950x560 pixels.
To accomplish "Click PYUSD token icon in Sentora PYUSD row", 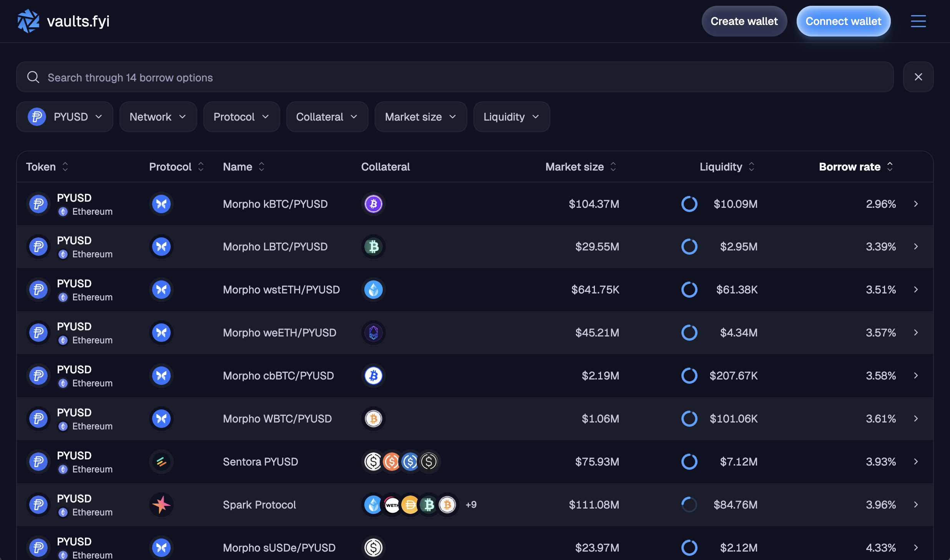I will point(38,462).
